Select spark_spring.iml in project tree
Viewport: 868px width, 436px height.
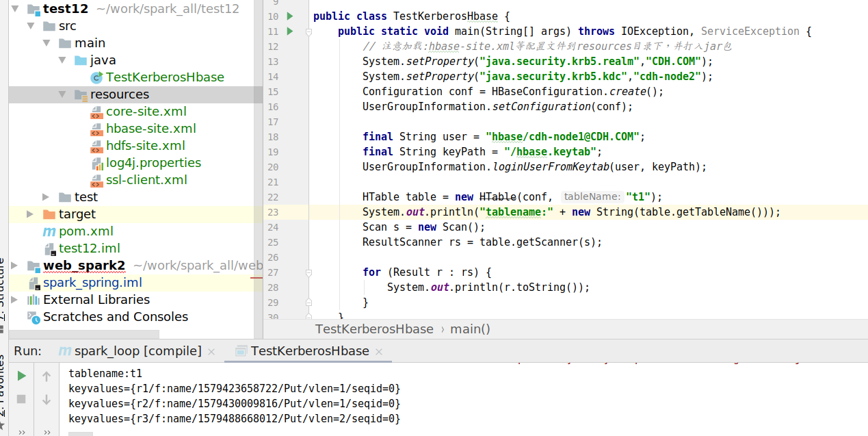click(x=92, y=283)
